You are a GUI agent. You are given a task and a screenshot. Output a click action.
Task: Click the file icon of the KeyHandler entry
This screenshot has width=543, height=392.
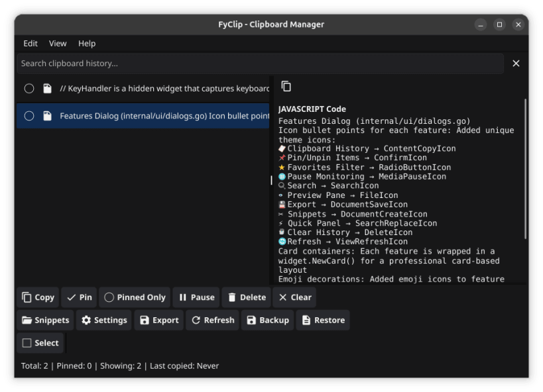tap(47, 88)
